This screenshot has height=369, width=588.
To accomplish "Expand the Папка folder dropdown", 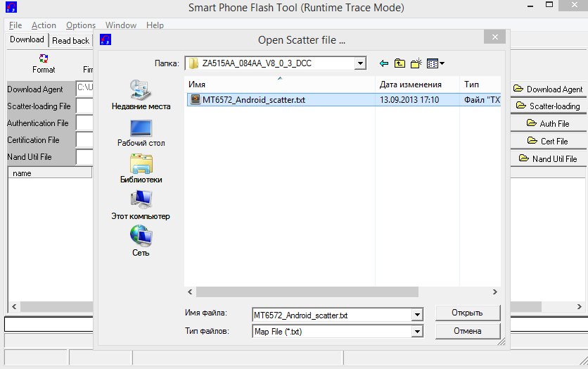I will (x=360, y=63).
